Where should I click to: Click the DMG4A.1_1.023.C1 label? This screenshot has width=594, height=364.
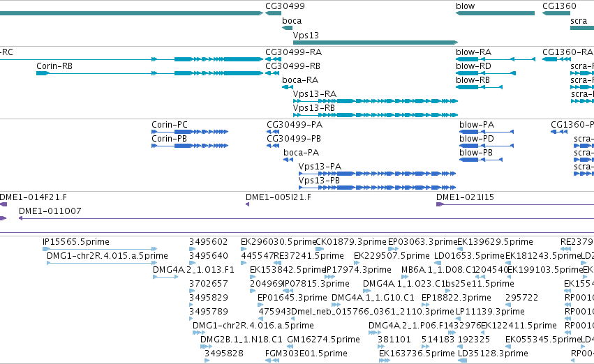(403, 284)
